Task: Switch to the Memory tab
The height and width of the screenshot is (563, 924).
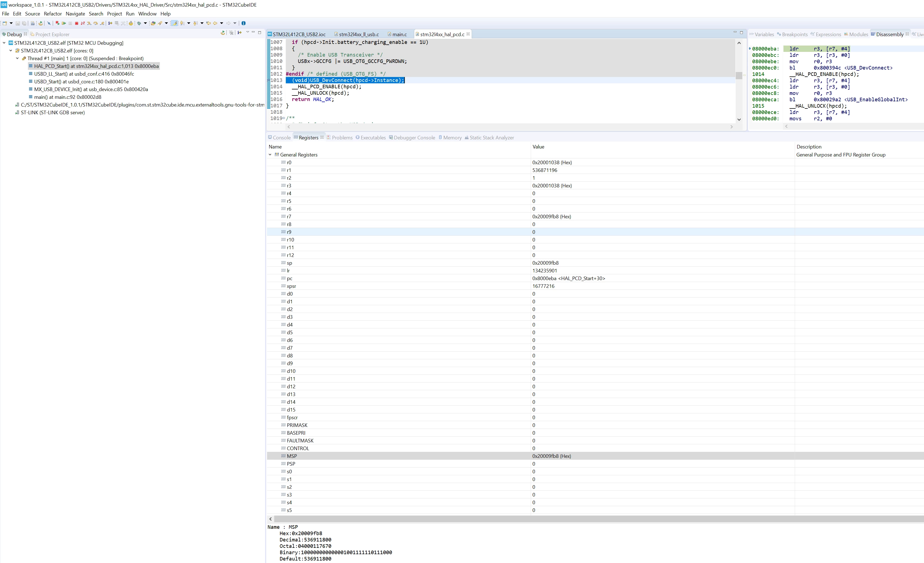Action: (450, 137)
